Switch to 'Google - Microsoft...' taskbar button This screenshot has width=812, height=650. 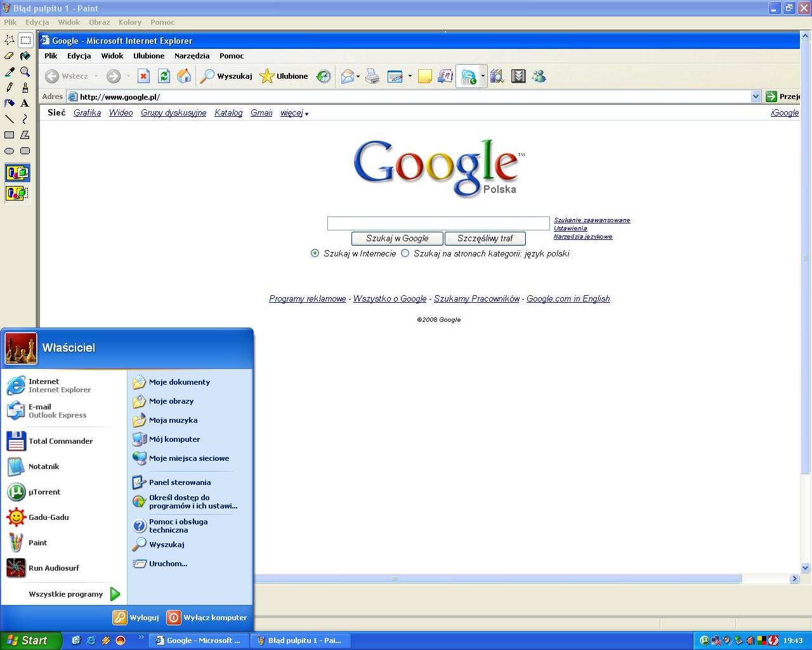[x=199, y=640]
